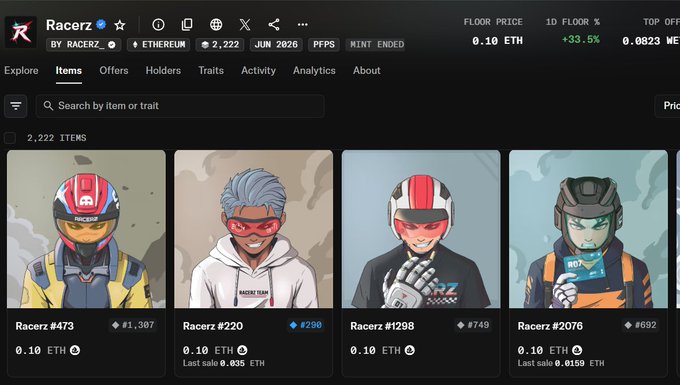
Task: Open the Racerz #2076 artwork thumbnail
Action: (x=588, y=229)
